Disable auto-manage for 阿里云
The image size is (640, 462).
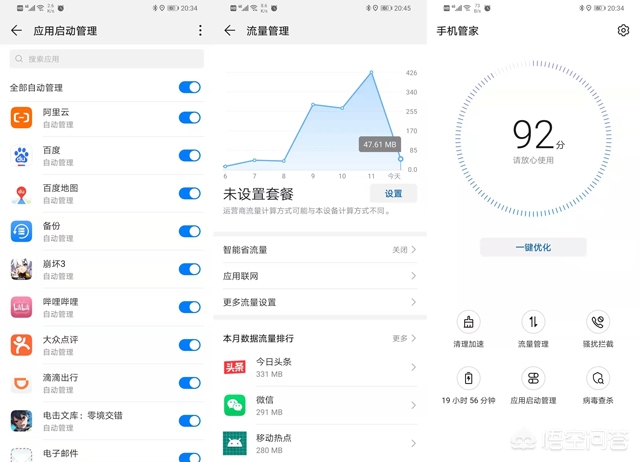189,118
